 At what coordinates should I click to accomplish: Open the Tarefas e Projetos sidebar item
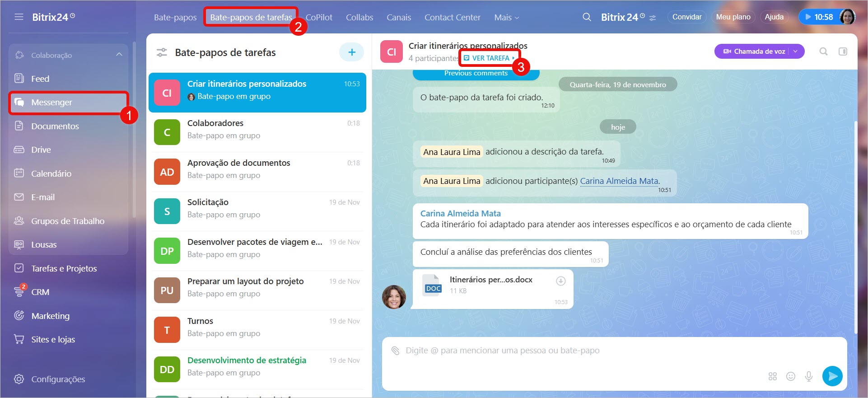(x=64, y=268)
